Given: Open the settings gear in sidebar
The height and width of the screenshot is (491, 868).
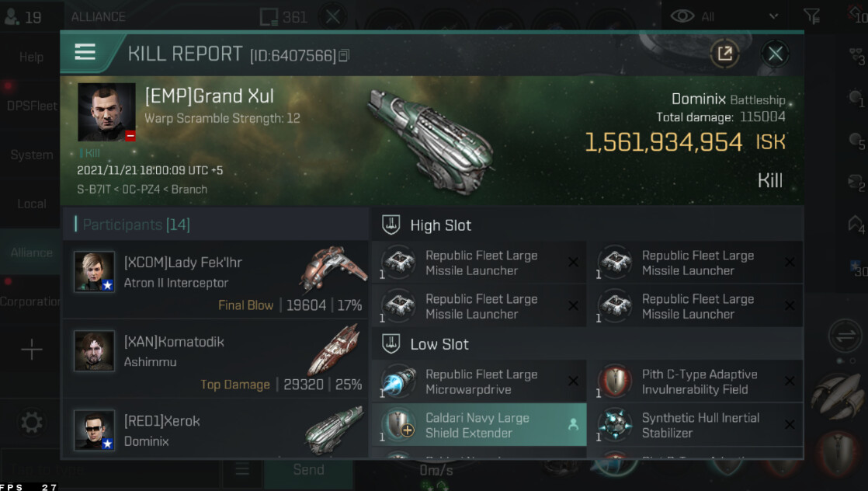Looking at the screenshot, I should [31, 422].
